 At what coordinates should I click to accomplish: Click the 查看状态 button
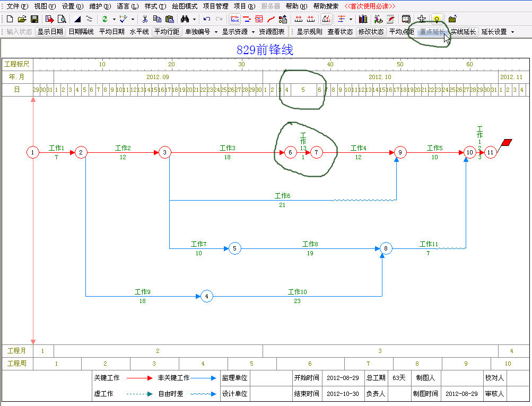point(341,31)
